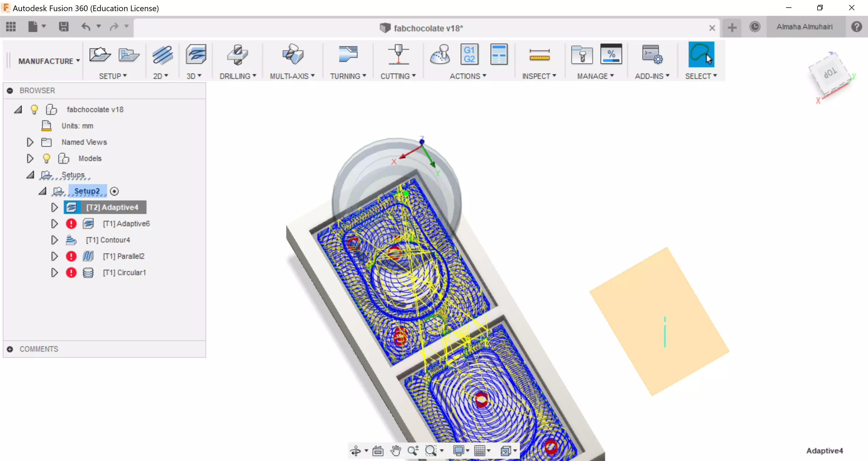Toggle the Models visibility lightbulb
The image size is (868, 461).
point(46,158)
